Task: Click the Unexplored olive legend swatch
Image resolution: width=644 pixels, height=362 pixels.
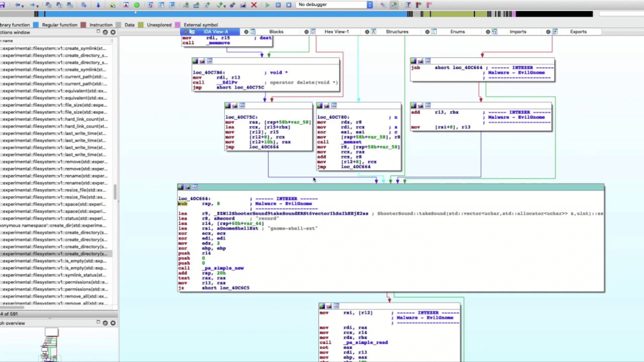Action: pos(141,25)
